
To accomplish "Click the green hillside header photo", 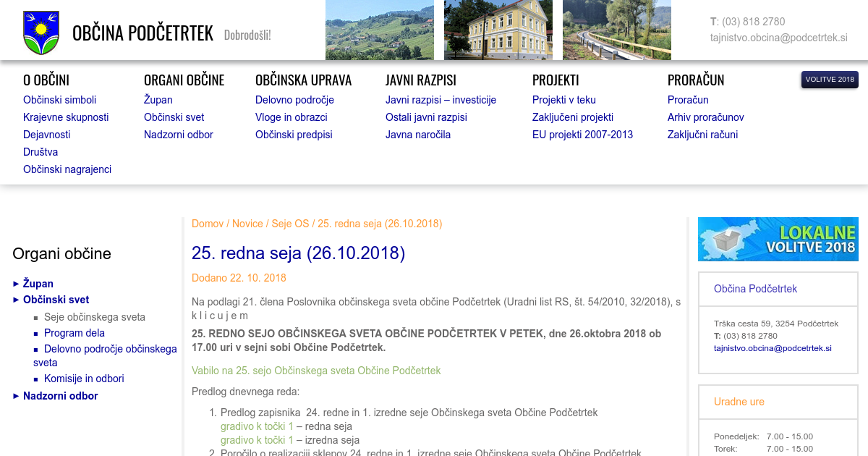I will tap(379, 30).
